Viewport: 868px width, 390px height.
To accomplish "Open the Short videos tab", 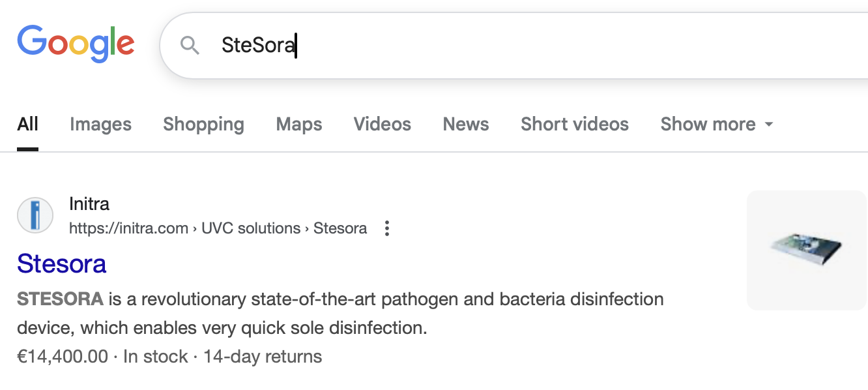I will pos(575,124).
